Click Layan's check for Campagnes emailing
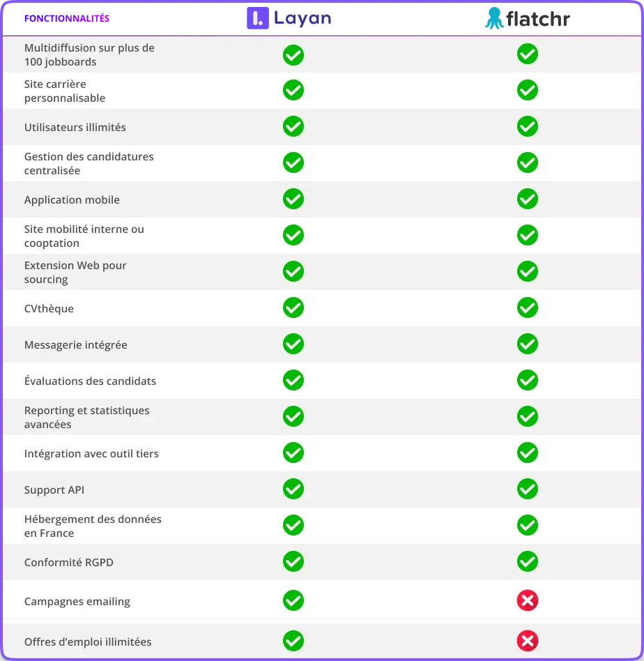Screen dimensions: 644x661 [293, 600]
